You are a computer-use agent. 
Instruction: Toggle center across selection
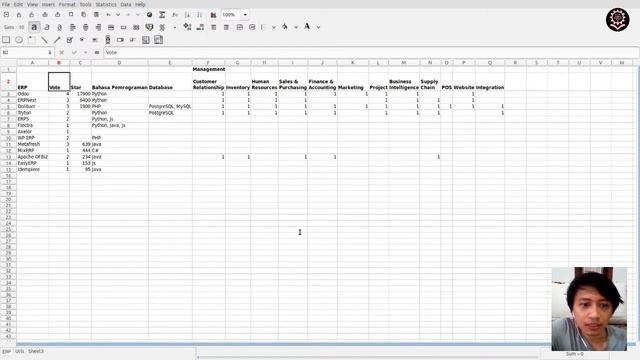pos(111,27)
